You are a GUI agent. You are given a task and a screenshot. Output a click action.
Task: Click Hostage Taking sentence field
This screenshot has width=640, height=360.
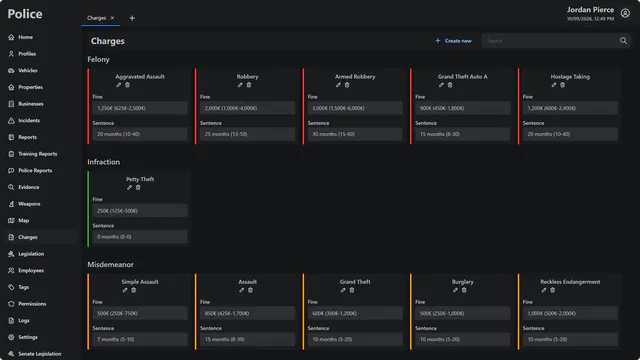click(x=570, y=134)
